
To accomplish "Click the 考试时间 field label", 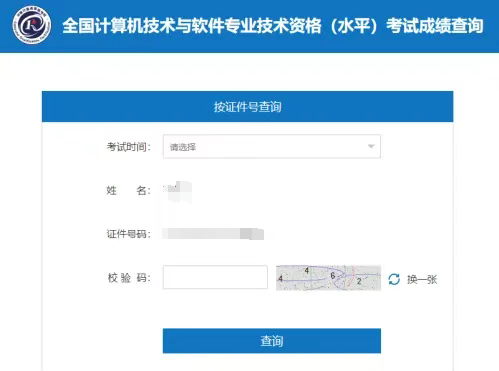I will [x=129, y=147].
